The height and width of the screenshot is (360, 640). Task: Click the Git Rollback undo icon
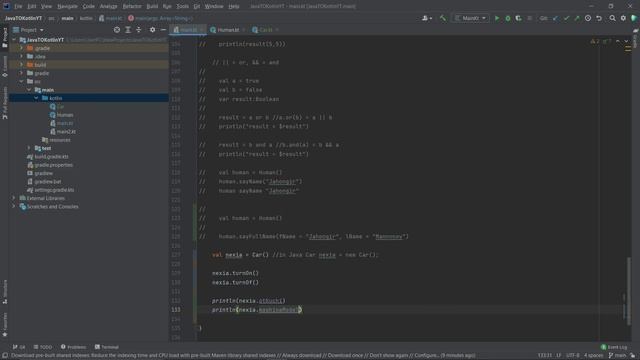599,18
